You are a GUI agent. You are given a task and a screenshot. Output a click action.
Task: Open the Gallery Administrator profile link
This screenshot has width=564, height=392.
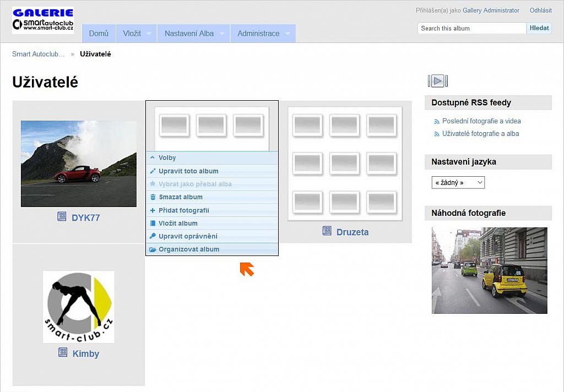tap(491, 10)
